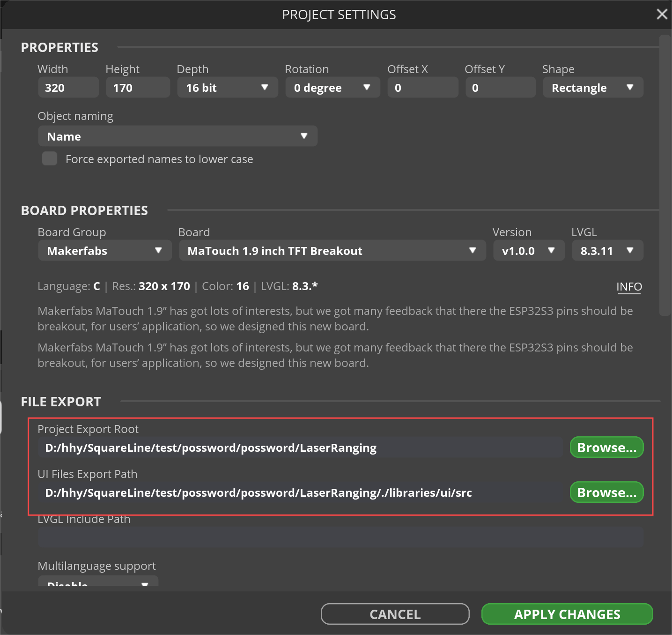Open the Multilanguage support dropdown

pyautogui.click(x=97, y=583)
